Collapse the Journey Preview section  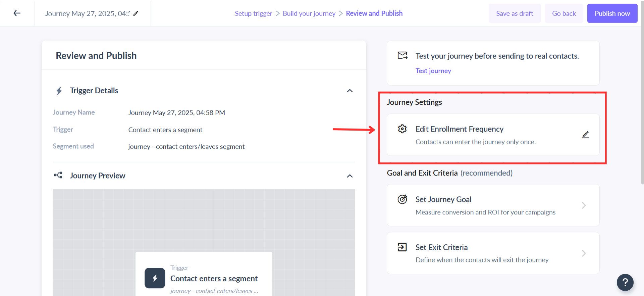coord(350,176)
